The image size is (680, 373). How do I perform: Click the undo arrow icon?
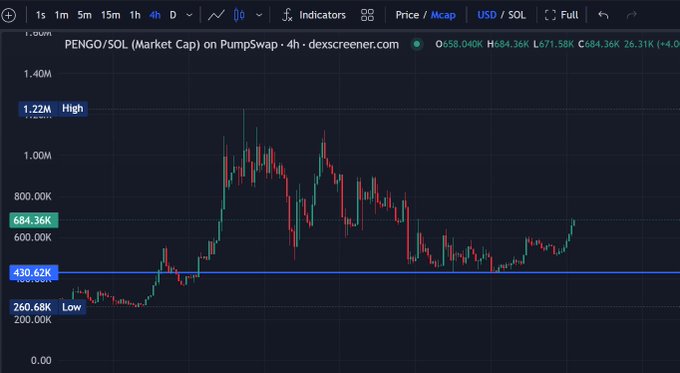tap(603, 15)
